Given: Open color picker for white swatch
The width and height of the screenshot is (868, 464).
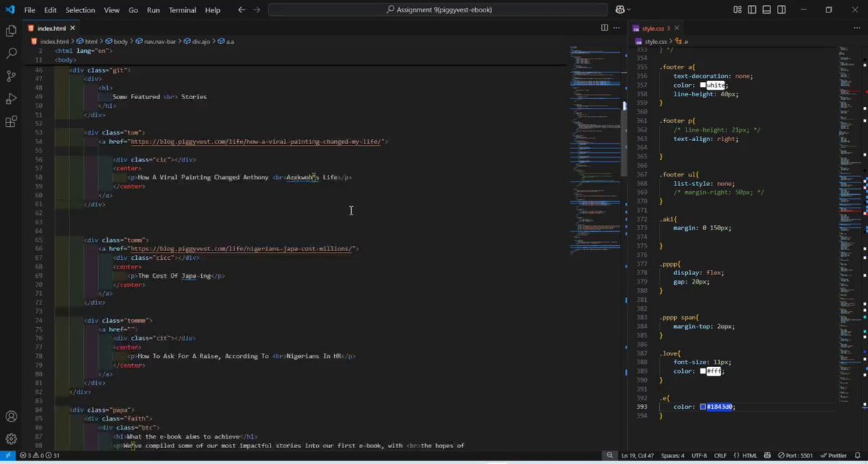Looking at the screenshot, I should [703, 85].
